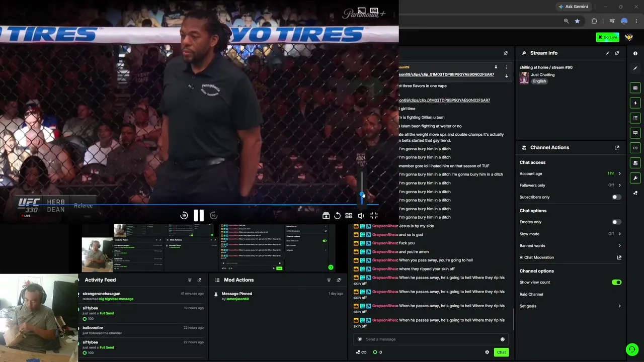Open the emoji picker in chat input
This screenshot has height=362, width=644.
(502, 339)
